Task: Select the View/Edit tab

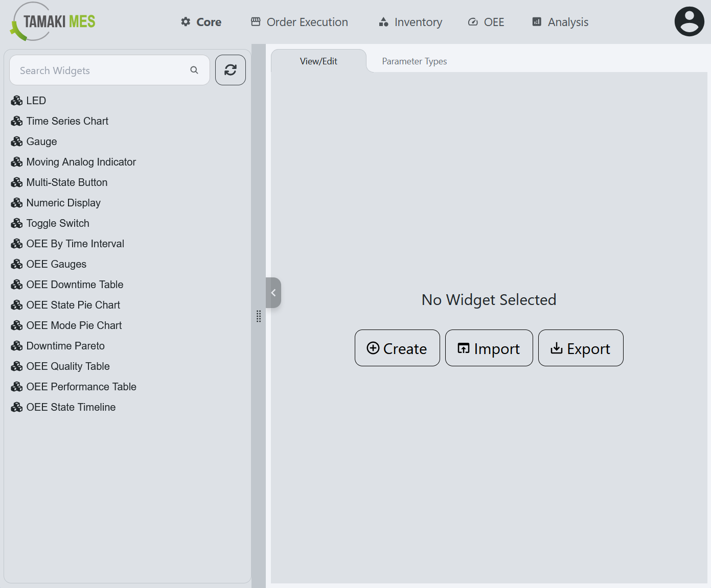Action: click(318, 61)
